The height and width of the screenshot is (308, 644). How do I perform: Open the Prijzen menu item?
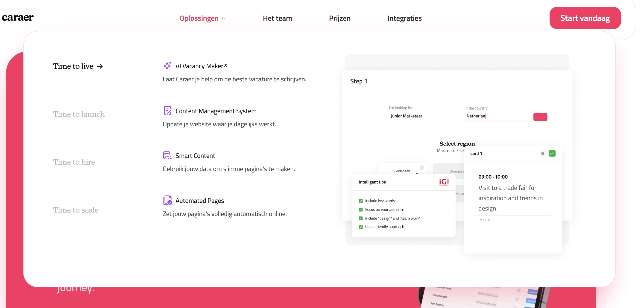tap(340, 18)
